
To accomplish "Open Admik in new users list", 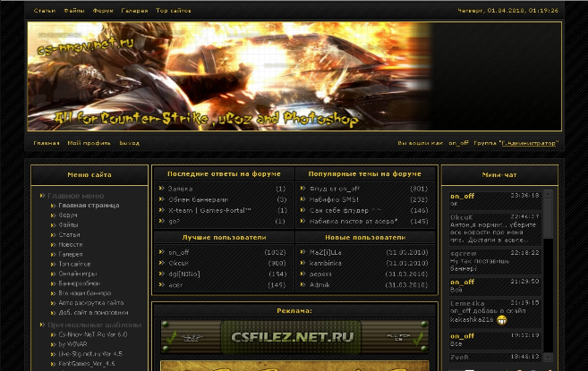I will pyautogui.click(x=320, y=285).
